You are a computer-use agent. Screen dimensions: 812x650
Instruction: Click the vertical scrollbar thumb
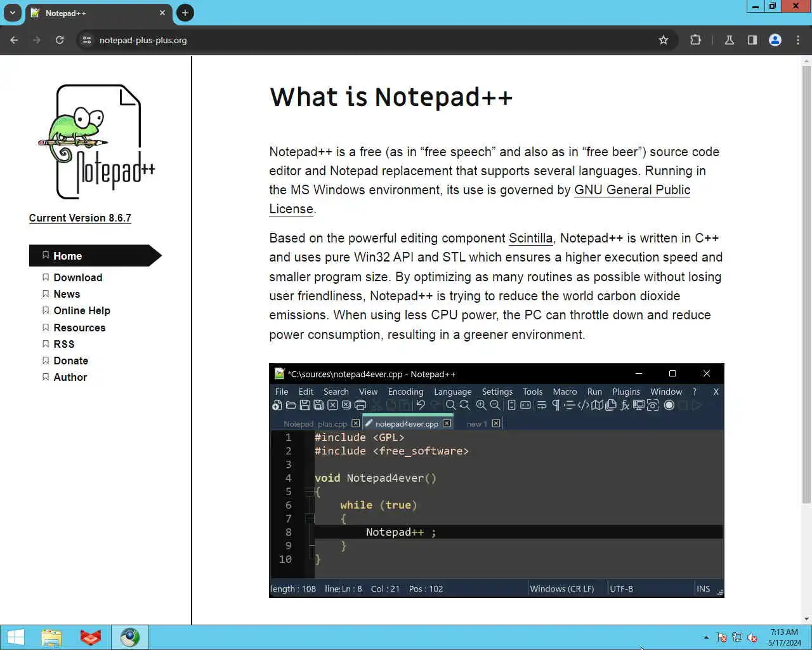(x=806, y=284)
